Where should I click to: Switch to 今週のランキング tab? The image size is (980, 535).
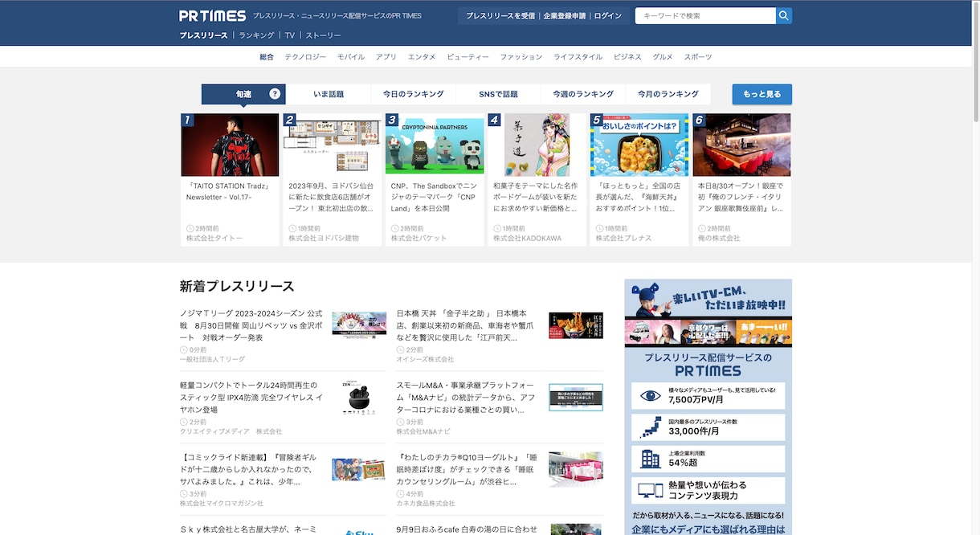pos(583,94)
